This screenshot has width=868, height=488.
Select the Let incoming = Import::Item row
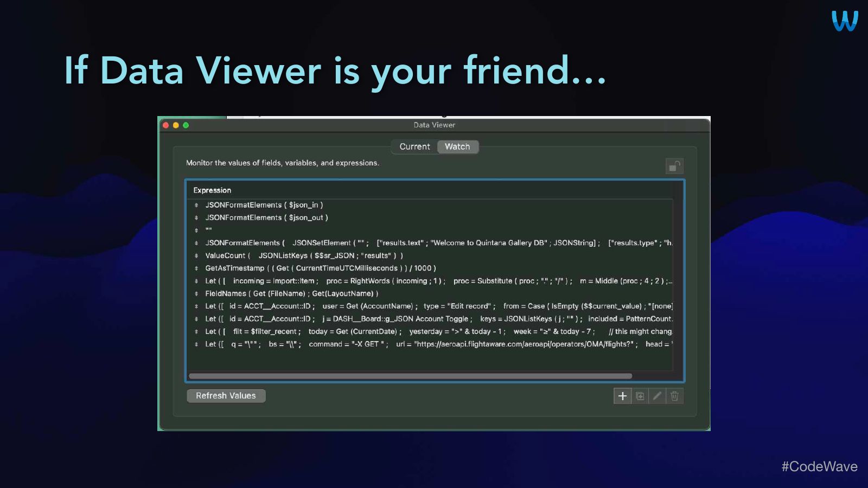[x=430, y=281]
